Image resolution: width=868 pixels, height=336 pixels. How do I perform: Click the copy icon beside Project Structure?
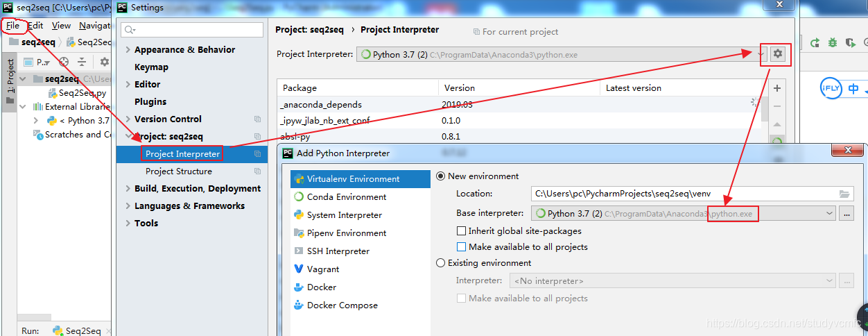258,171
